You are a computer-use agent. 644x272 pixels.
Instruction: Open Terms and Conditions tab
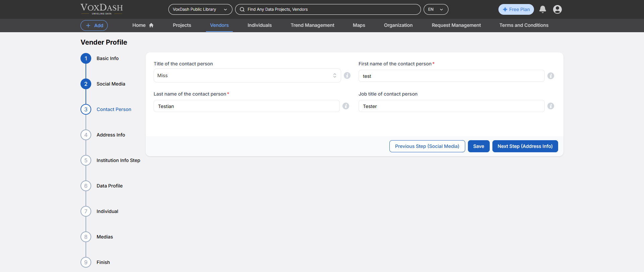(524, 25)
